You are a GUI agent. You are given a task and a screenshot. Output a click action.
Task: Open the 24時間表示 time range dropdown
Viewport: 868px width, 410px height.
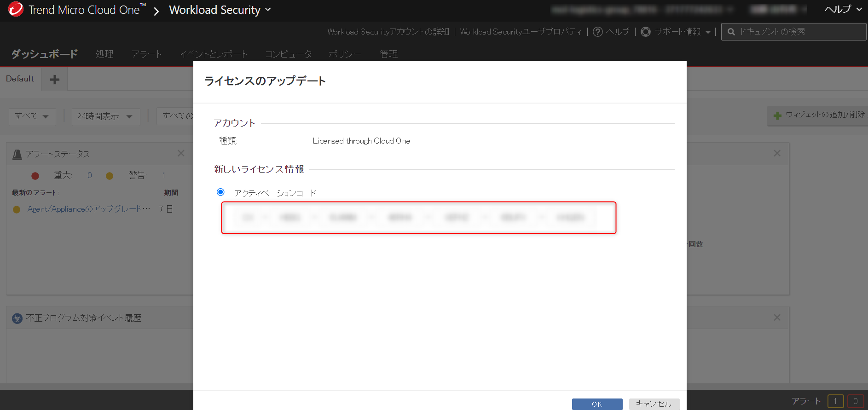coord(105,116)
